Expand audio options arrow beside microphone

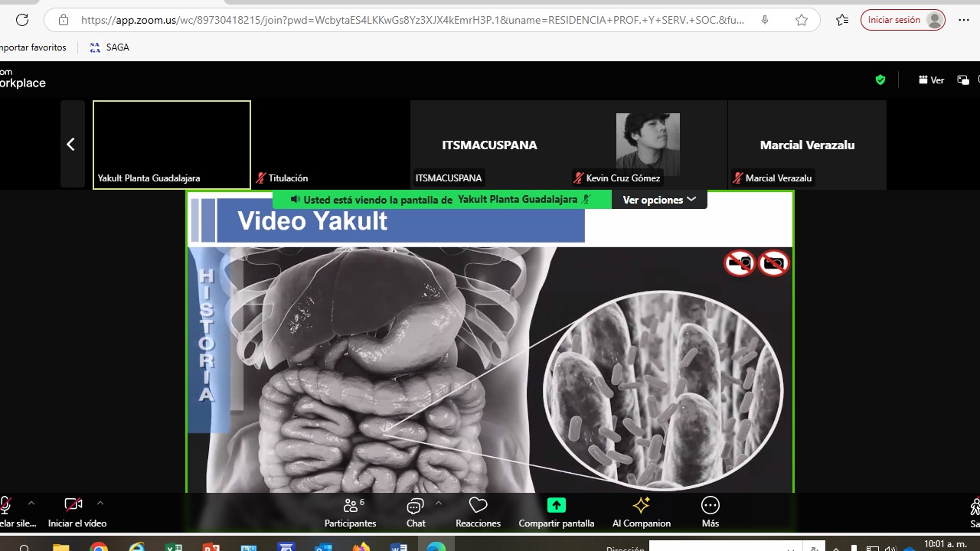31,504
